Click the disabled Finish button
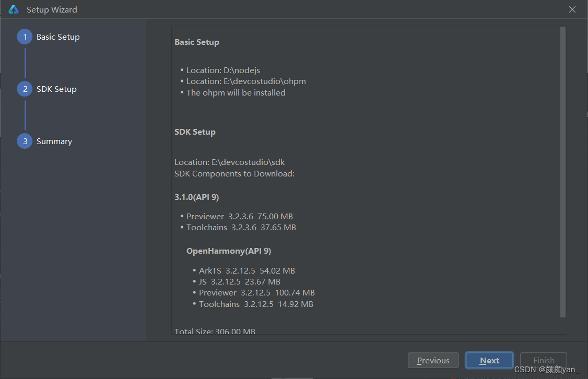588x379 pixels. tap(544, 360)
